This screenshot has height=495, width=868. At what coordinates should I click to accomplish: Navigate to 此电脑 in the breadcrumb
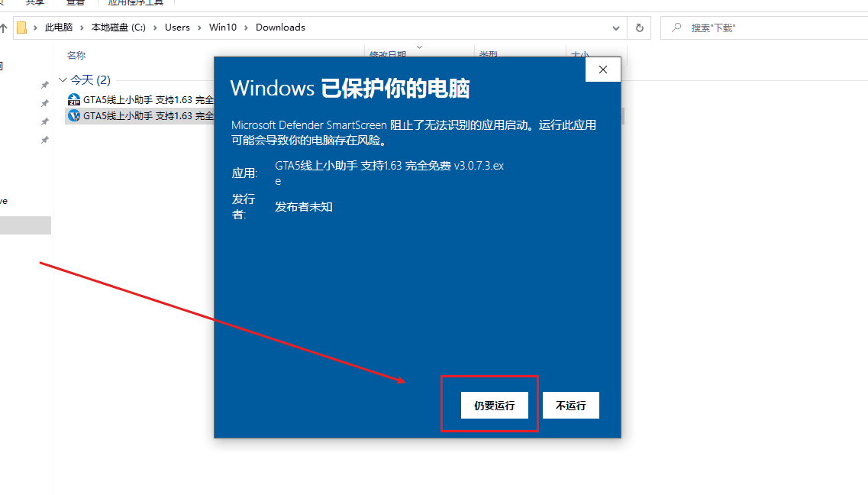pos(59,27)
